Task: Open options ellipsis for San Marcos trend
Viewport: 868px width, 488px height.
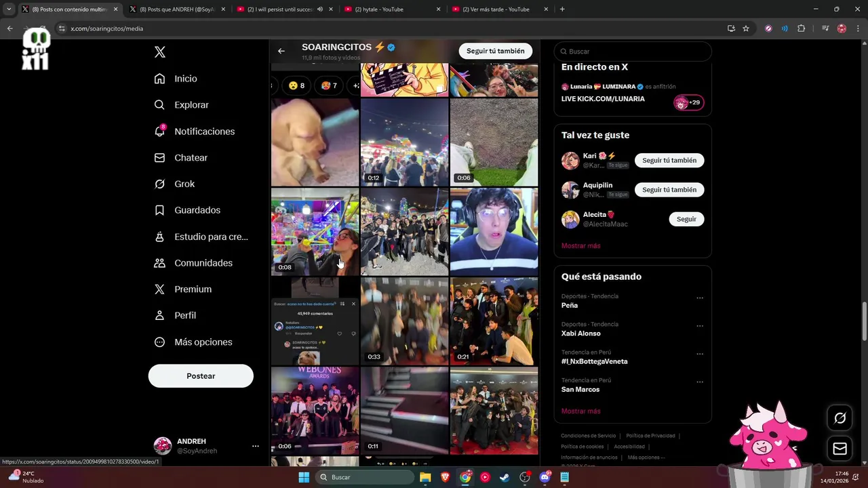Action: click(x=700, y=382)
